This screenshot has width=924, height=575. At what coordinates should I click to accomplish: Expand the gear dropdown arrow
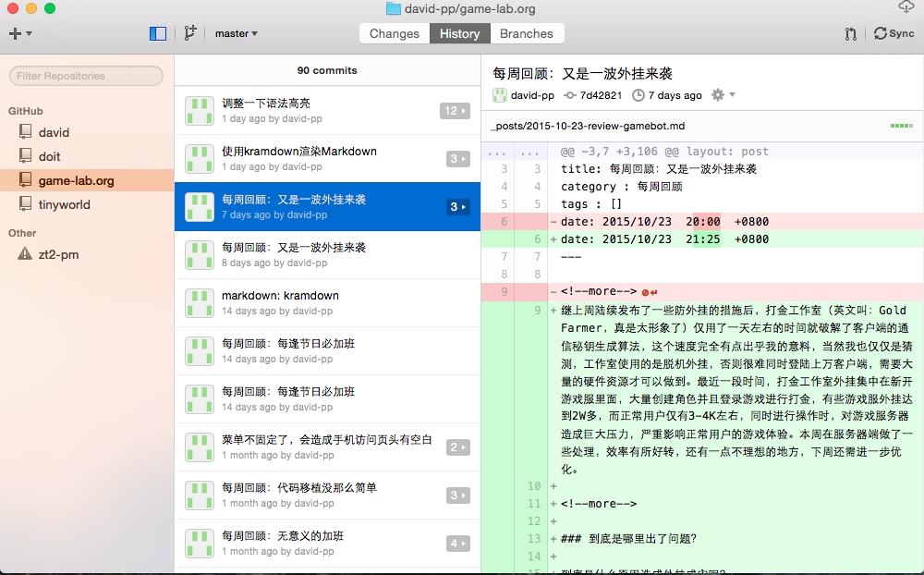(730, 94)
